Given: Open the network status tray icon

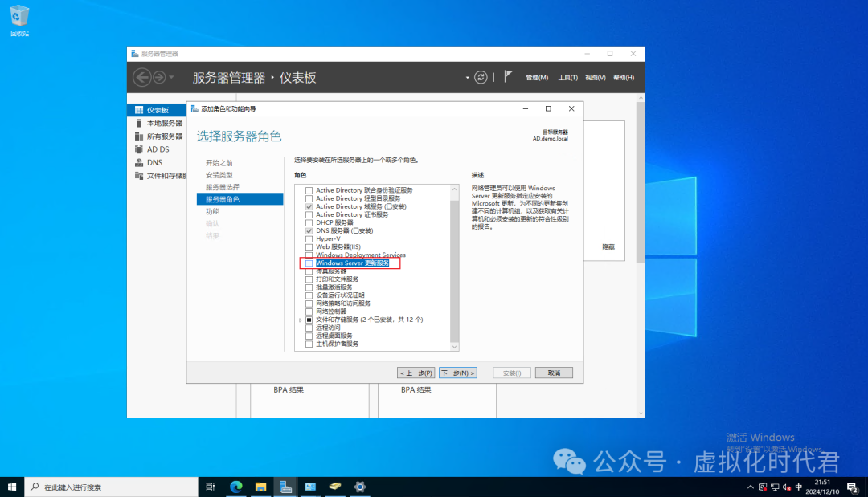Looking at the screenshot, I should (775, 487).
